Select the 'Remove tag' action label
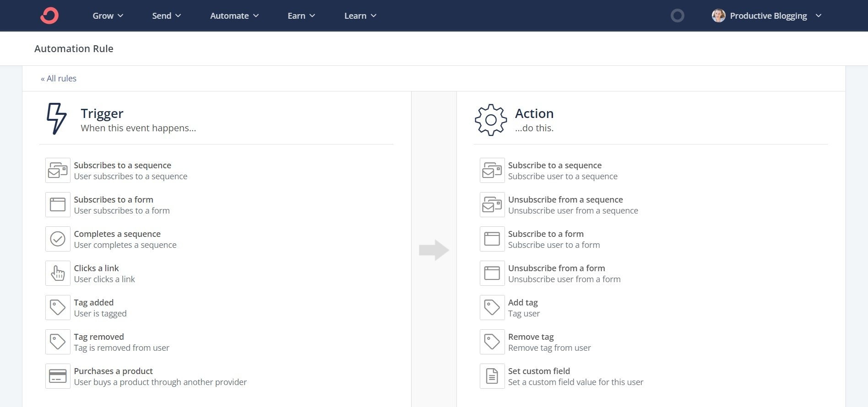 (531, 337)
